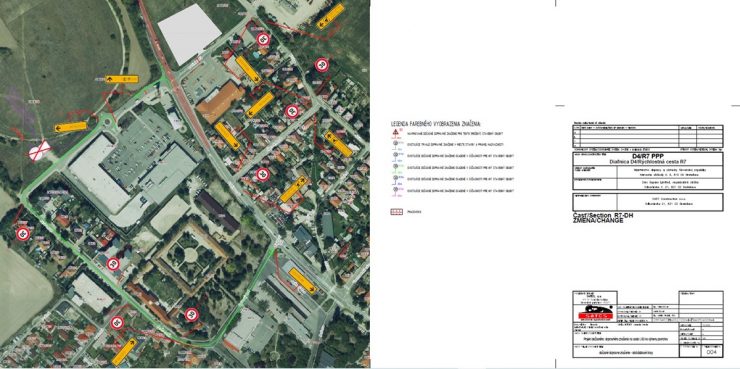Click the round garden inside the courtyard building
Screen dimensions: 740x369
coord(191,255)
